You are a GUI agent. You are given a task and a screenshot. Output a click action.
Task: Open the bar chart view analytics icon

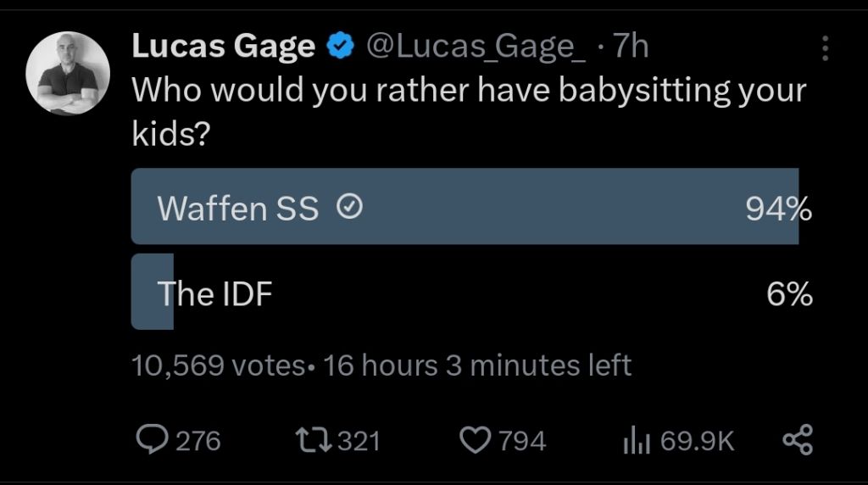636,439
